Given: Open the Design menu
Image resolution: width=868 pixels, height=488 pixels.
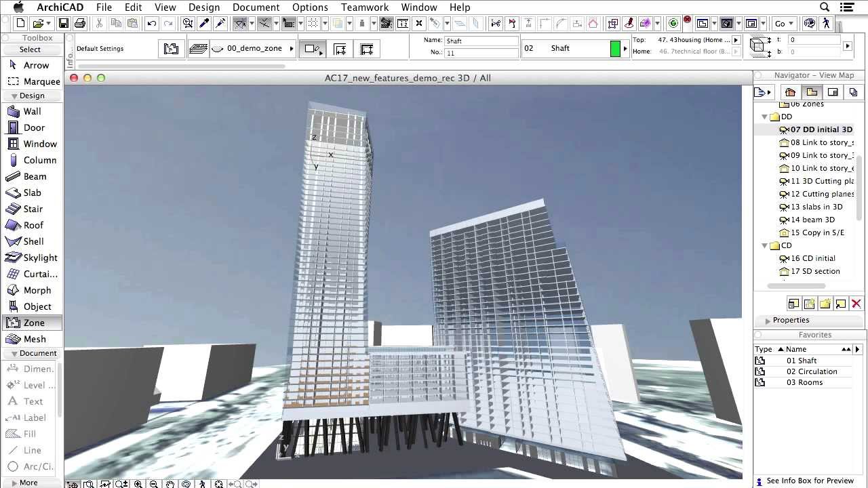Looking at the screenshot, I should (203, 7).
